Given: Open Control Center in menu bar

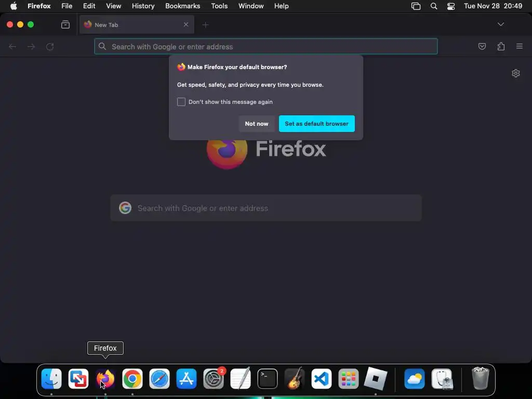Looking at the screenshot, I should tap(450, 6).
